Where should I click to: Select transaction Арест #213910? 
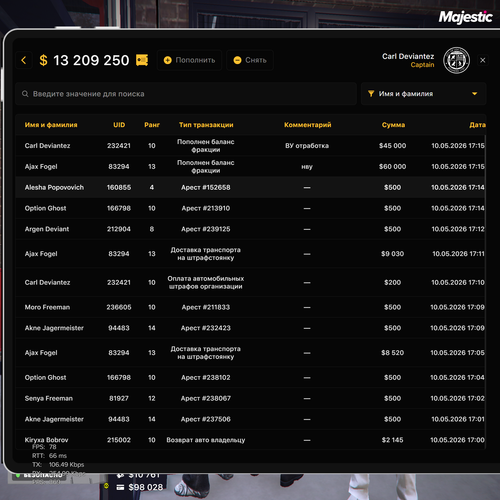click(206, 208)
